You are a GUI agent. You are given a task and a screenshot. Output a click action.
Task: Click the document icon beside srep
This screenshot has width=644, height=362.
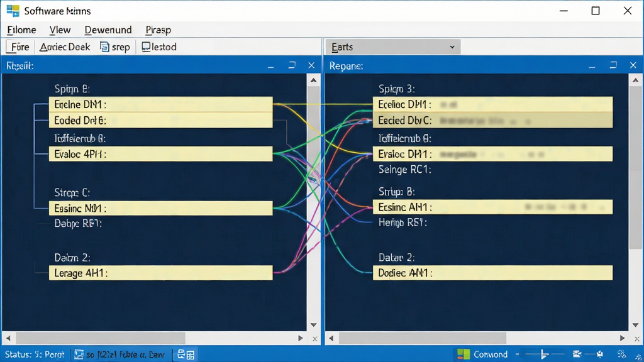pyautogui.click(x=105, y=47)
